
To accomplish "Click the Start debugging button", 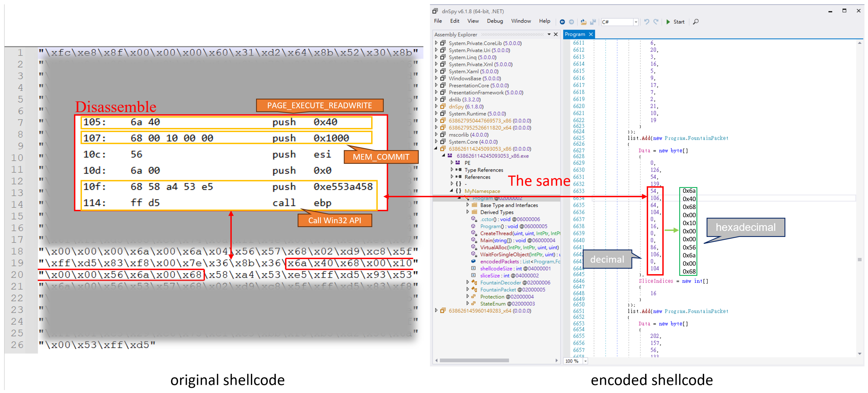I will tap(675, 22).
